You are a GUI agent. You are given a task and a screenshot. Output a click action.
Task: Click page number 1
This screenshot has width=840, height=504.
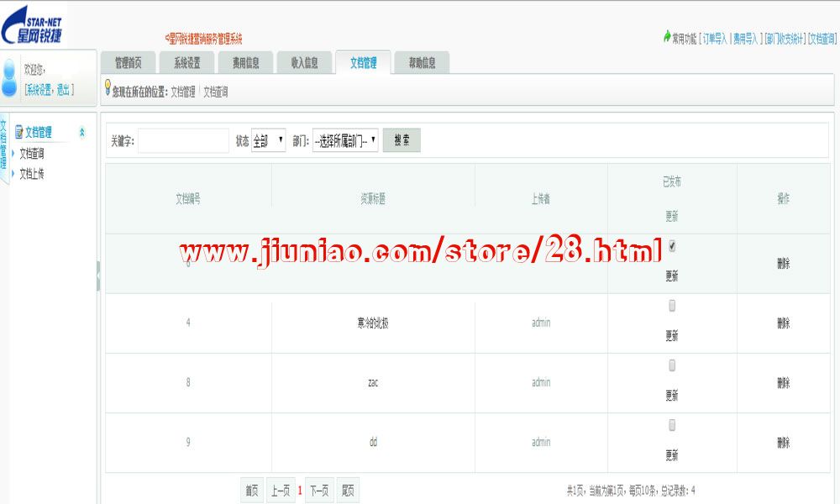coord(300,490)
